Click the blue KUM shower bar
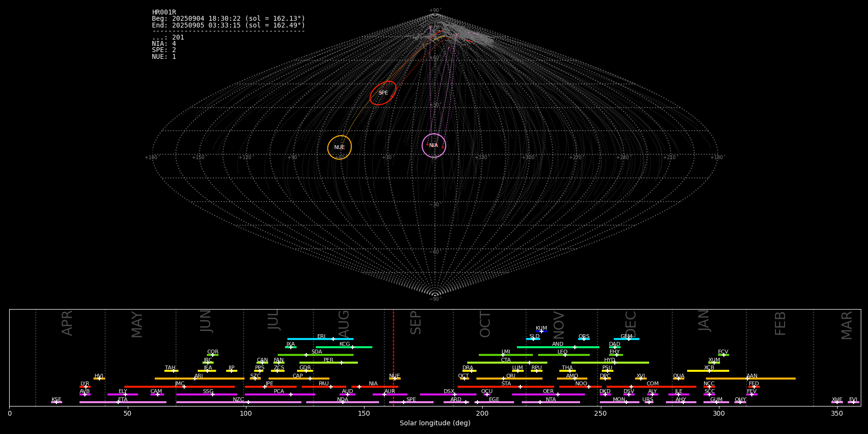This screenshot has width=868, height=434. click(542, 331)
